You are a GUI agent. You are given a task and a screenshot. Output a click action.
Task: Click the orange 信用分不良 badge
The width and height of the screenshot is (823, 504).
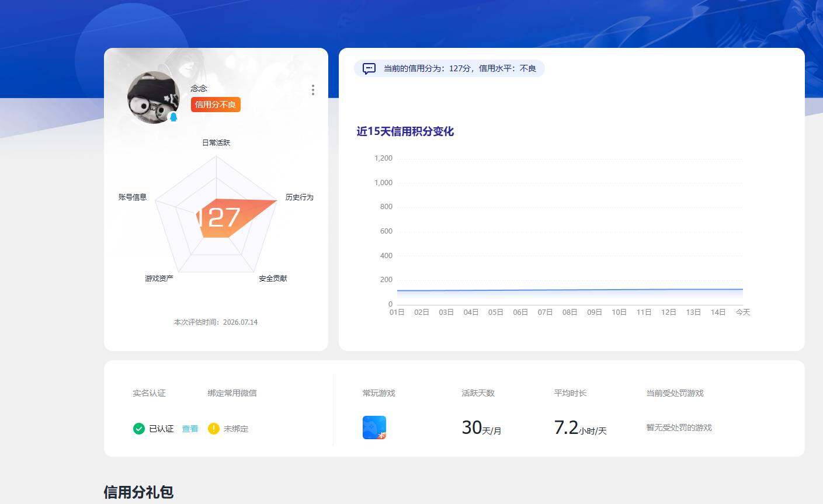point(216,105)
